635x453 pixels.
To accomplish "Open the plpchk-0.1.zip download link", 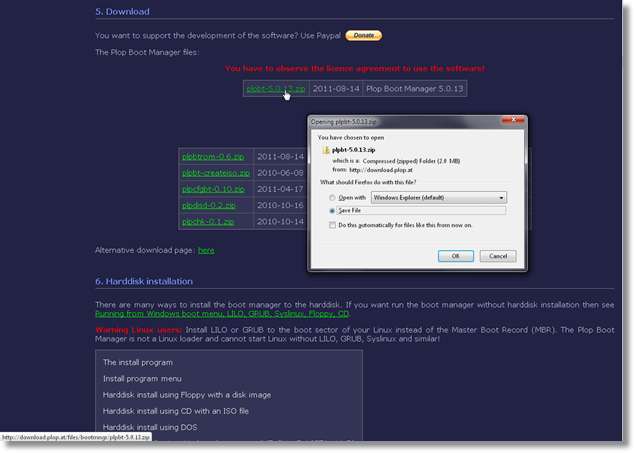I will (208, 221).
